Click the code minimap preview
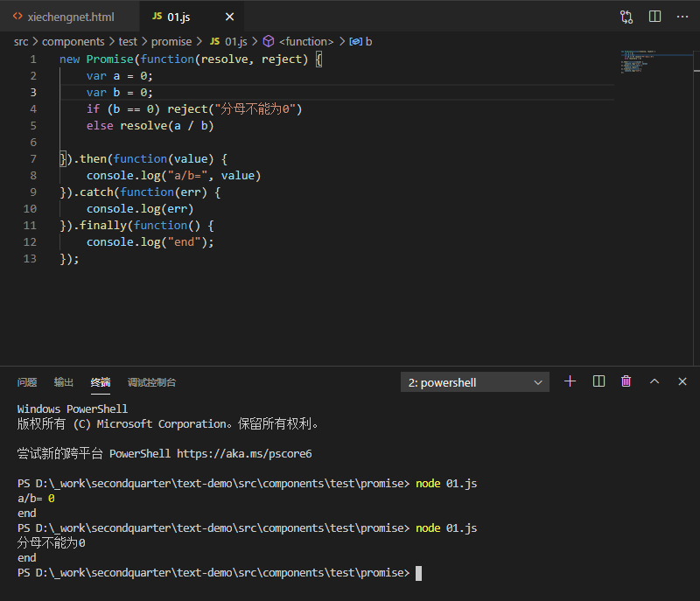 coord(639,61)
